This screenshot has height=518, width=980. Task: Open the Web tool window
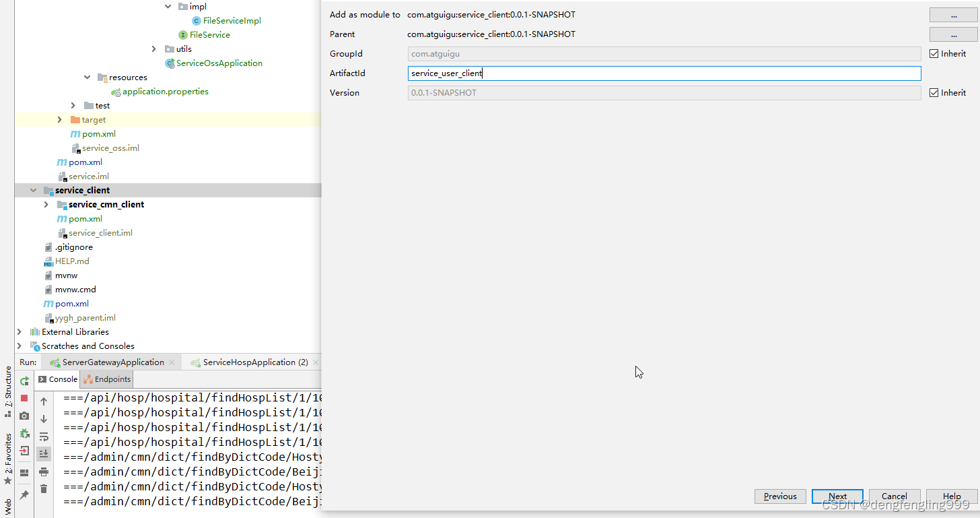7,506
